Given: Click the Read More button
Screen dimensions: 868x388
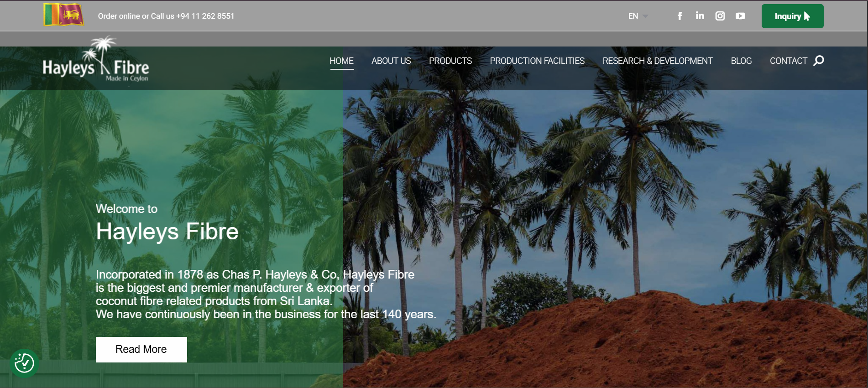Looking at the screenshot, I should coord(141,349).
